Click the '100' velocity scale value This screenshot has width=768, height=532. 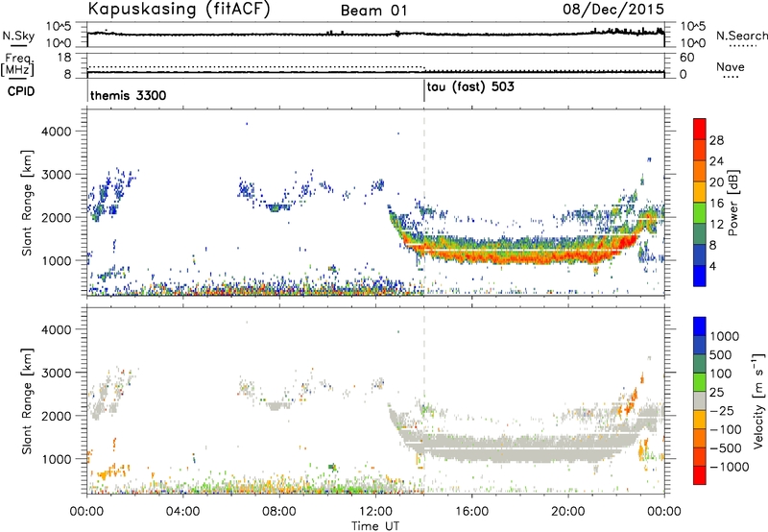(x=721, y=374)
